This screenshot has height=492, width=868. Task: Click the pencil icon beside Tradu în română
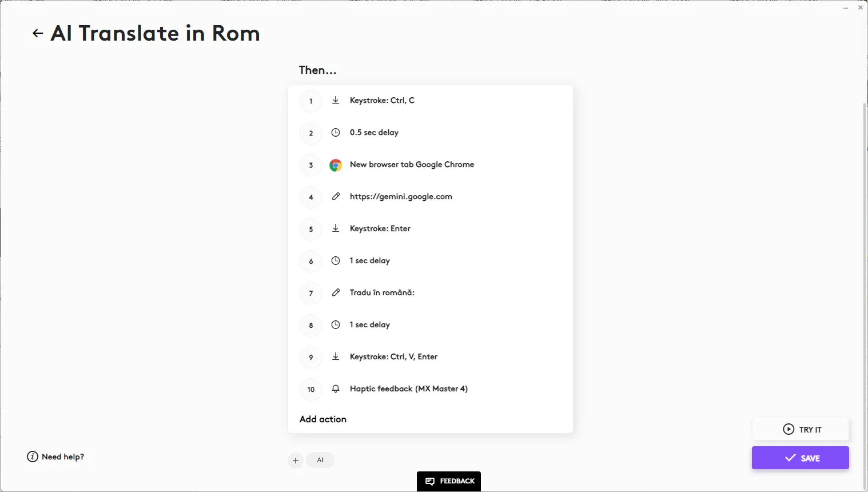(x=336, y=293)
